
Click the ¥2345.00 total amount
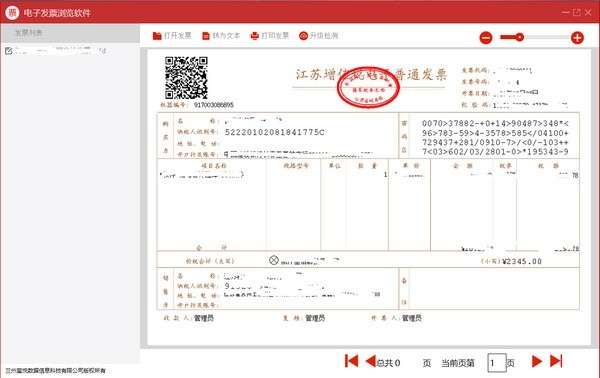522,261
